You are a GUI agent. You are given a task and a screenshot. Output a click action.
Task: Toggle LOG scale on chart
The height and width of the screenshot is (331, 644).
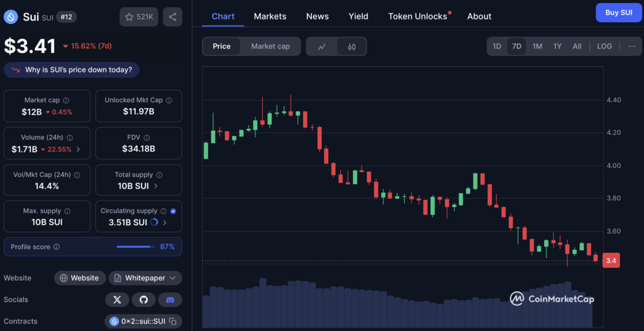[x=604, y=46]
